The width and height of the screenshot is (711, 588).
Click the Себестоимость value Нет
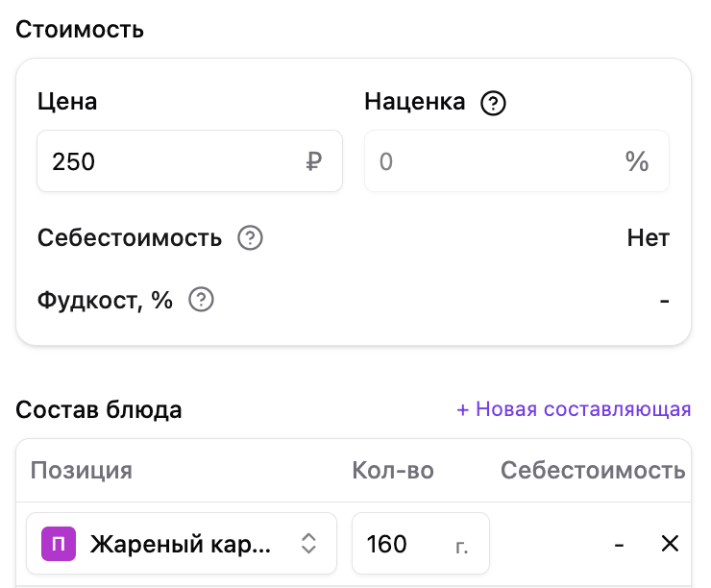tap(649, 237)
